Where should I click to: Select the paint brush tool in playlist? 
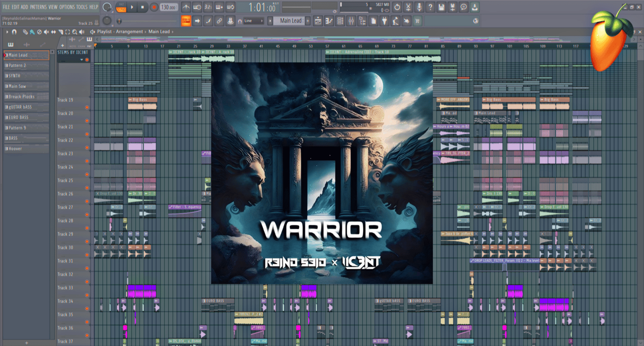32,32
